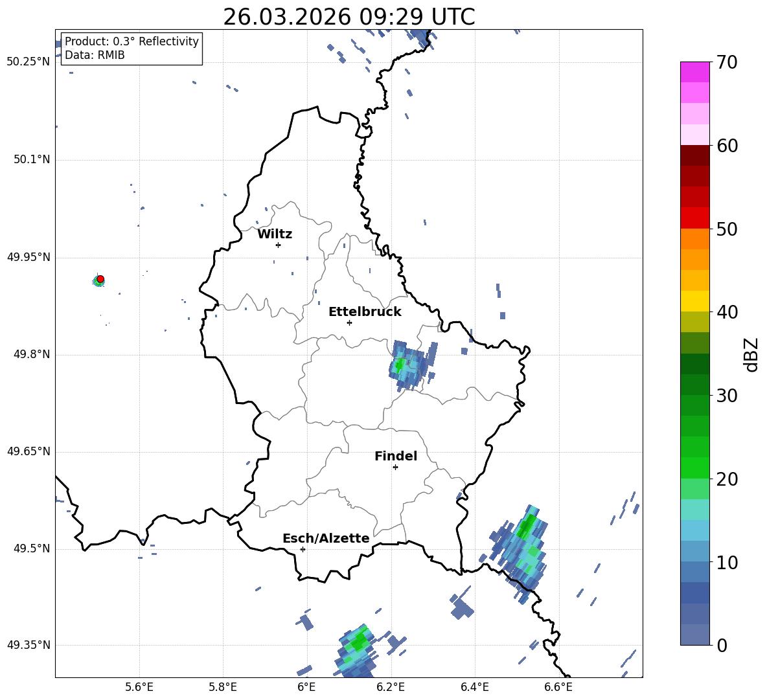Click the colorbar label 70
The image size is (767, 700).
(x=727, y=63)
